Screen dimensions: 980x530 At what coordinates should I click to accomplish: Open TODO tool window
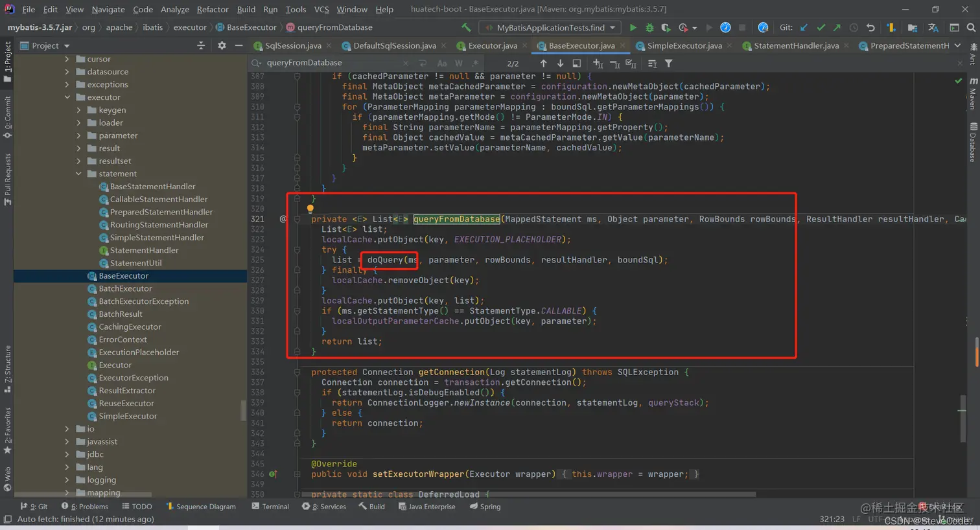137,507
